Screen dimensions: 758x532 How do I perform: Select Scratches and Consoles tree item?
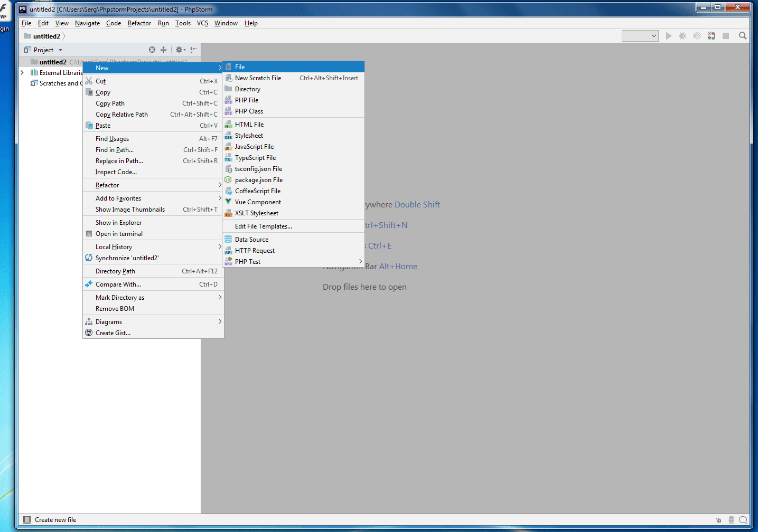pos(57,83)
